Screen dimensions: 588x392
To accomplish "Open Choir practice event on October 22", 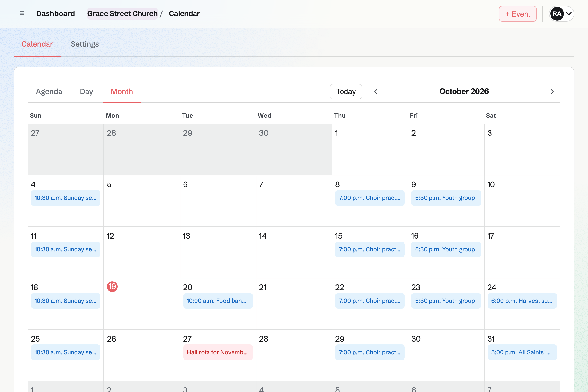I will 370,301.
